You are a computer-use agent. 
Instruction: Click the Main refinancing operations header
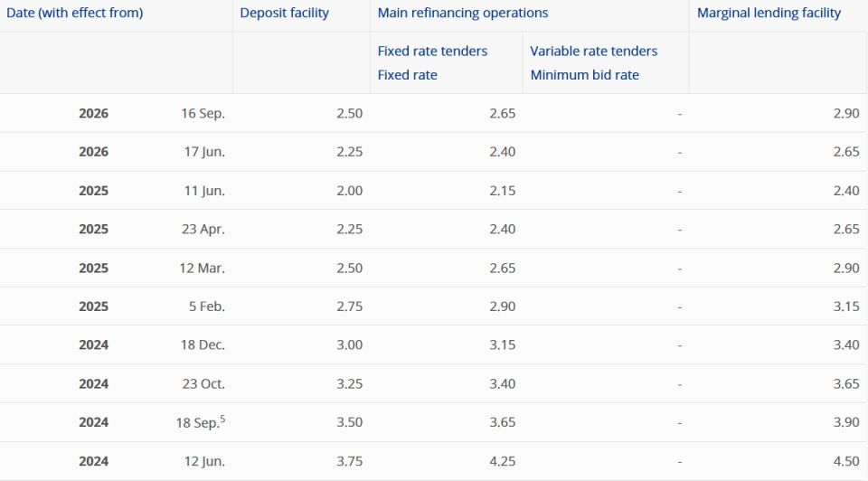click(x=463, y=13)
